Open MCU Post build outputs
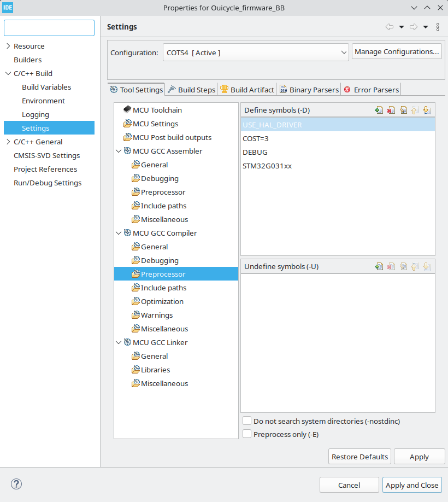 [172, 138]
